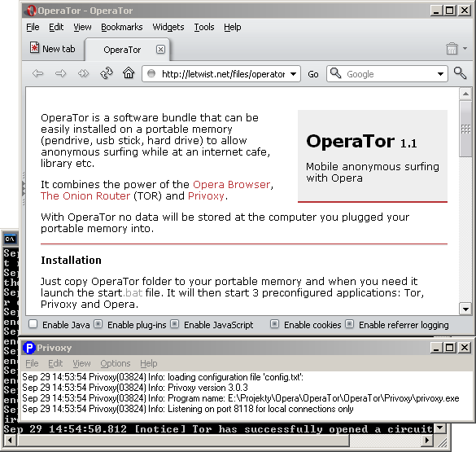476x452 pixels.
Task: Enable Java checkbox
Action: tap(33, 324)
